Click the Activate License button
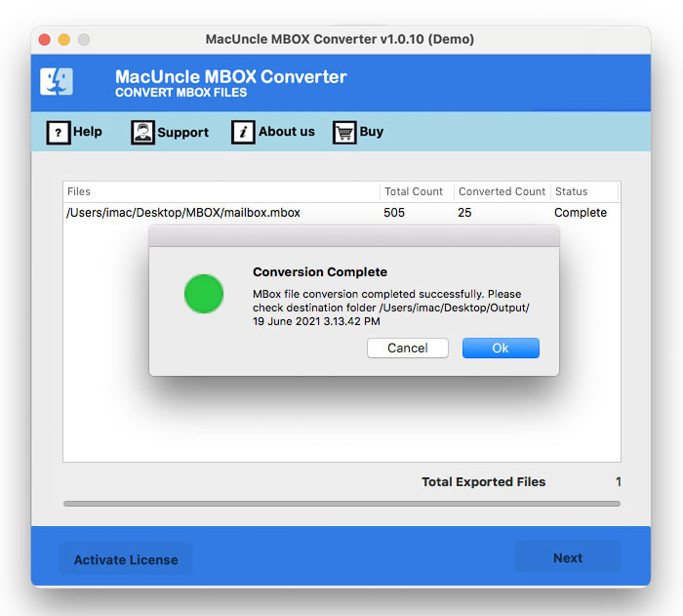683x616 pixels. [x=126, y=559]
